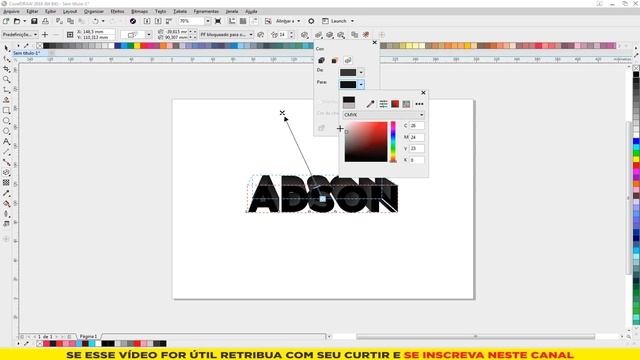Select the Pick tool in toolbox
The width and height of the screenshot is (640, 360).
(7, 48)
